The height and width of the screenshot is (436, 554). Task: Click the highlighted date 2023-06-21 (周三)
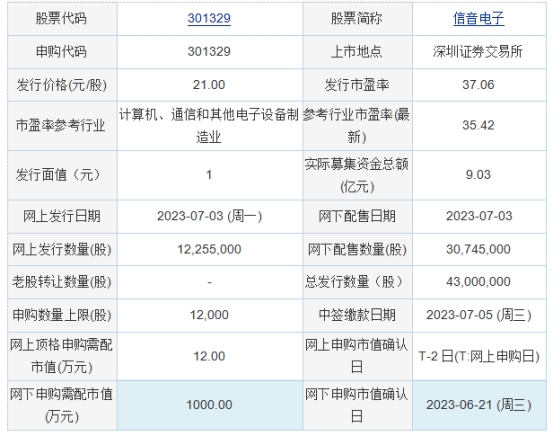coord(479,405)
